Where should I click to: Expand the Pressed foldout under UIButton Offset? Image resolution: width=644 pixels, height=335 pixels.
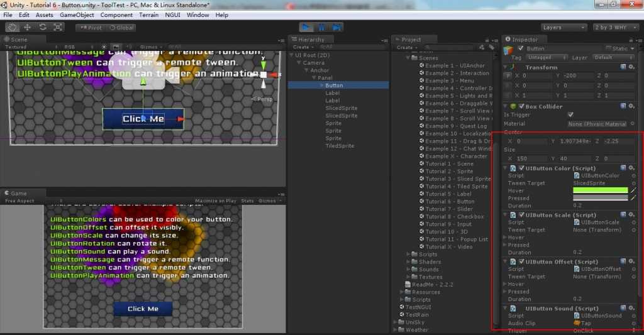click(x=505, y=292)
